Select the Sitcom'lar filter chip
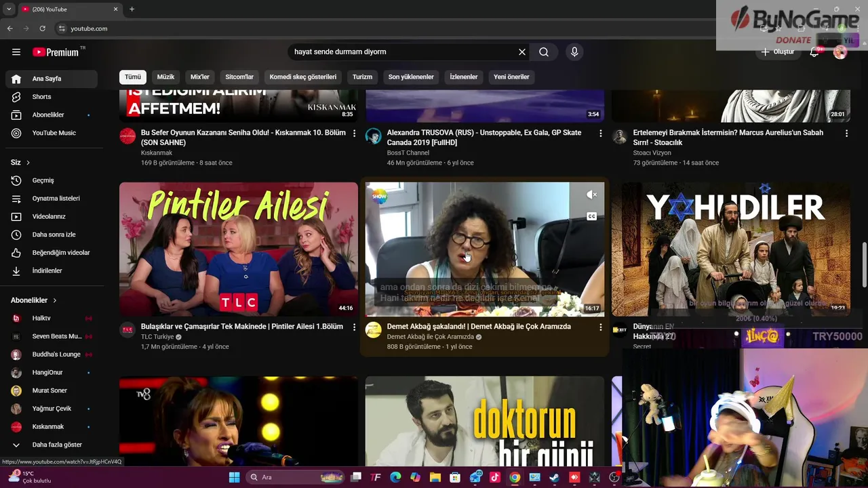This screenshot has width=868, height=488. pos(239,77)
